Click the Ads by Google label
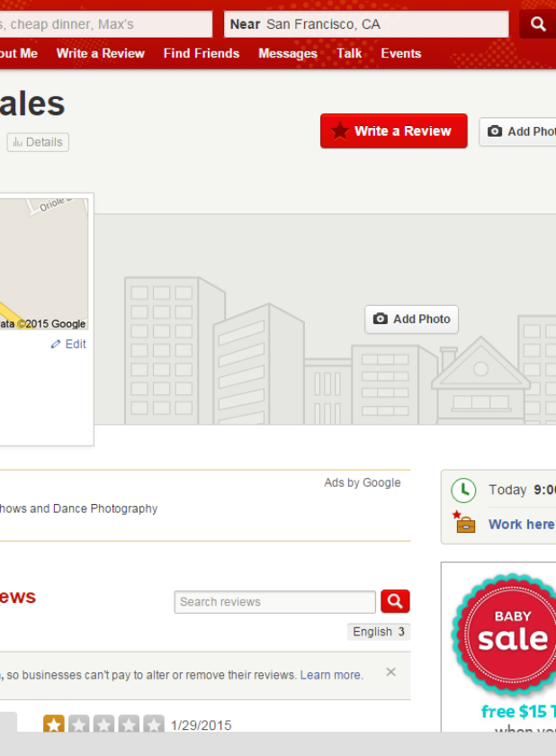This screenshot has width=556, height=756. [x=363, y=482]
